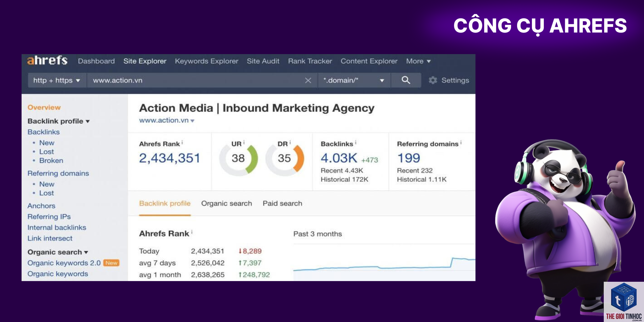This screenshot has width=644, height=322.
Task: Click the avg 1 month value 2,638,265
Action: (208, 275)
